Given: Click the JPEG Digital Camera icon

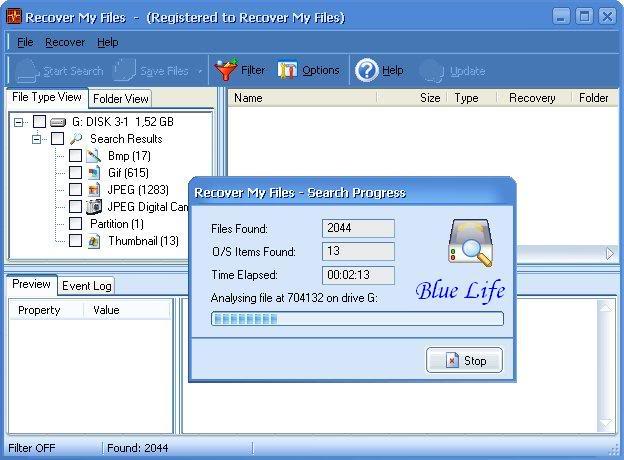Looking at the screenshot, I should (94, 207).
